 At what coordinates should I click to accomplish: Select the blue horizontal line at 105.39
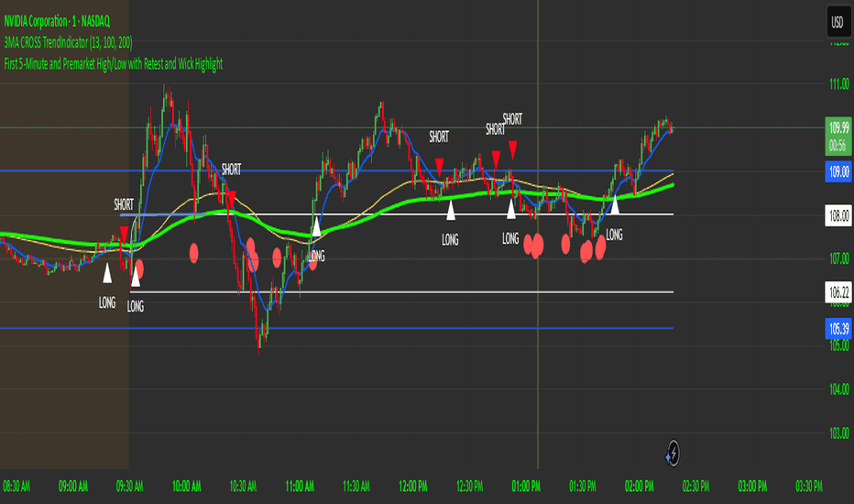click(336, 329)
